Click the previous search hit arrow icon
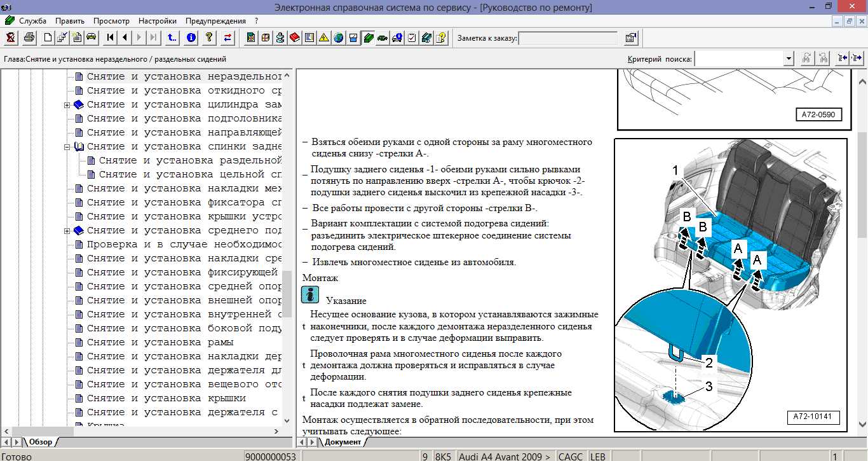 (842, 58)
